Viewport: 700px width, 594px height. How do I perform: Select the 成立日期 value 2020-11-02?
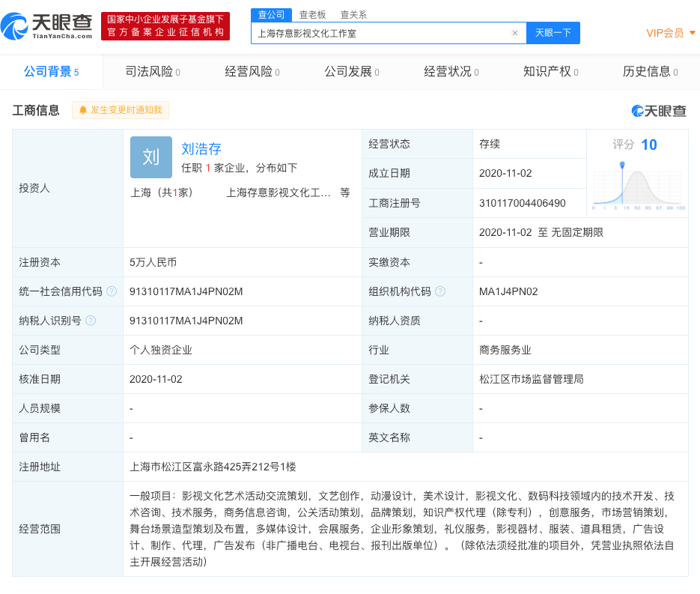pyautogui.click(x=505, y=173)
